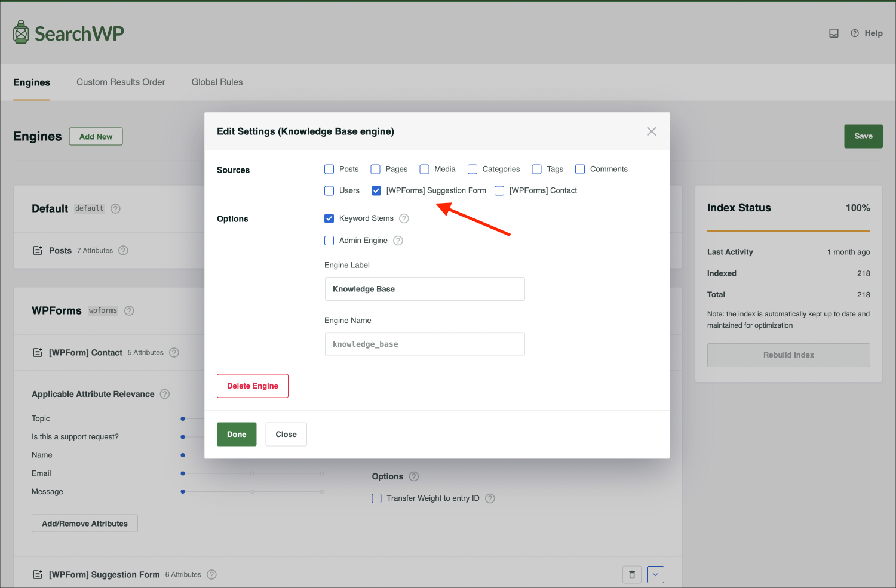896x588 pixels.
Task: Click the SearchWP lantern logo icon
Action: pyautogui.click(x=21, y=32)
